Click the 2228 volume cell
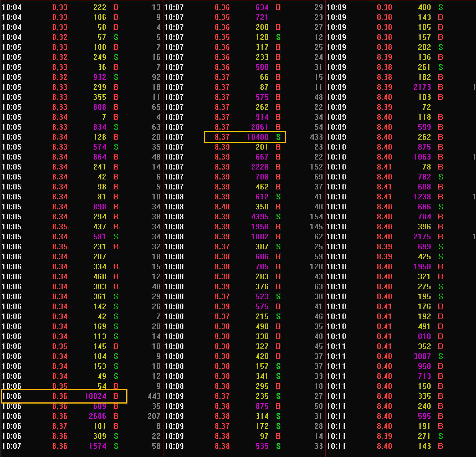476x457 pixels. (260, 167)
